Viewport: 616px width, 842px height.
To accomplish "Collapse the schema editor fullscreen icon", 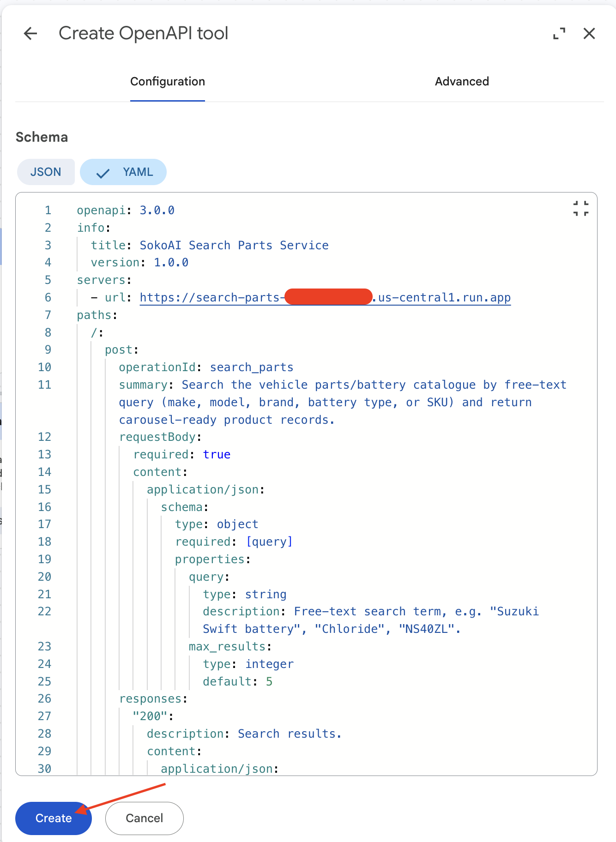I will [x=581, y=209].
